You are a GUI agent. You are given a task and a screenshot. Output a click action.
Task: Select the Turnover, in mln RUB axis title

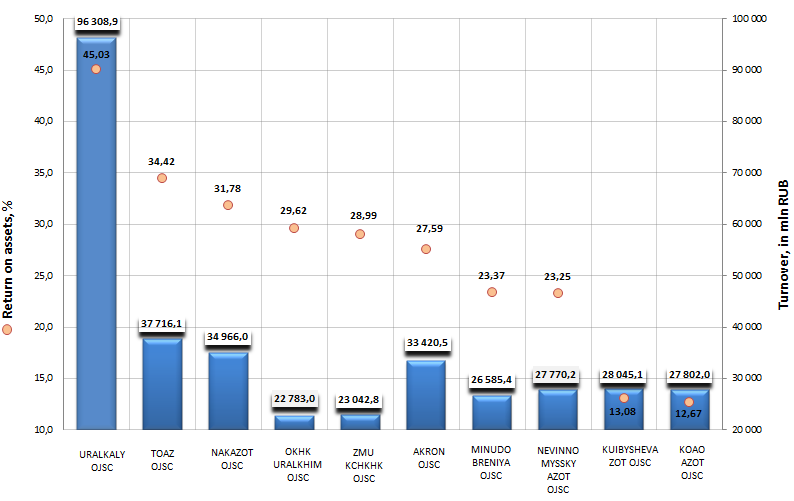(783, 245)
